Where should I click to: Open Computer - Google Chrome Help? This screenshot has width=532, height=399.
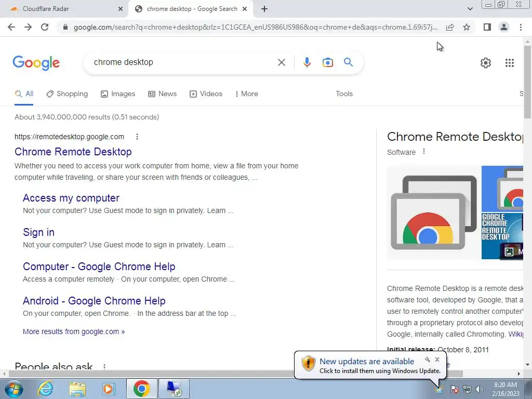pos(99,267)
